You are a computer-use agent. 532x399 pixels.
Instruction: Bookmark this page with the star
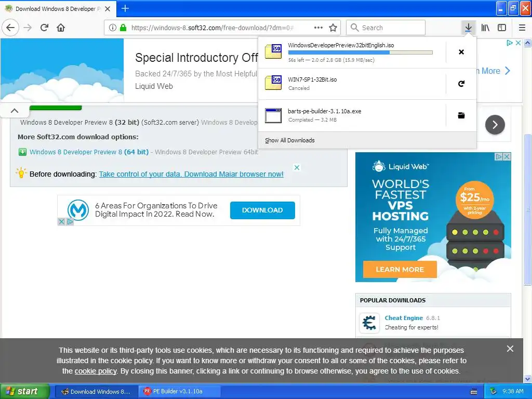click(333, 28)
